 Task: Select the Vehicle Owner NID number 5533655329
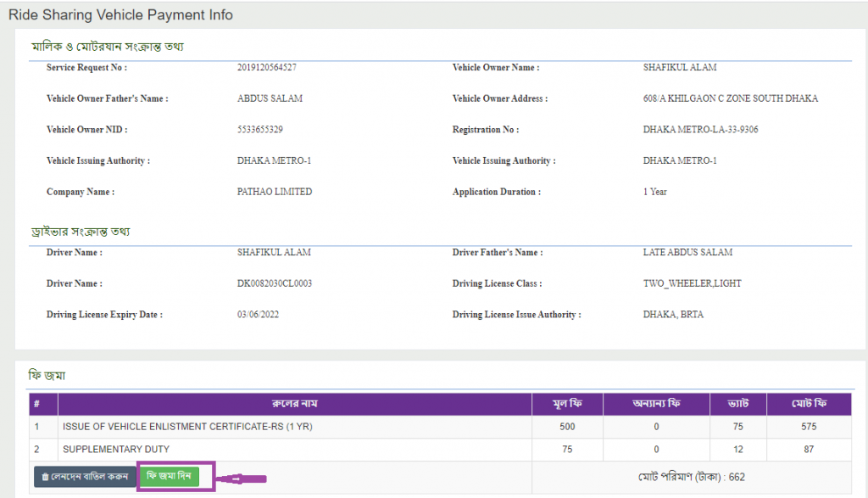pyautogui.click(x=260, y=130)
